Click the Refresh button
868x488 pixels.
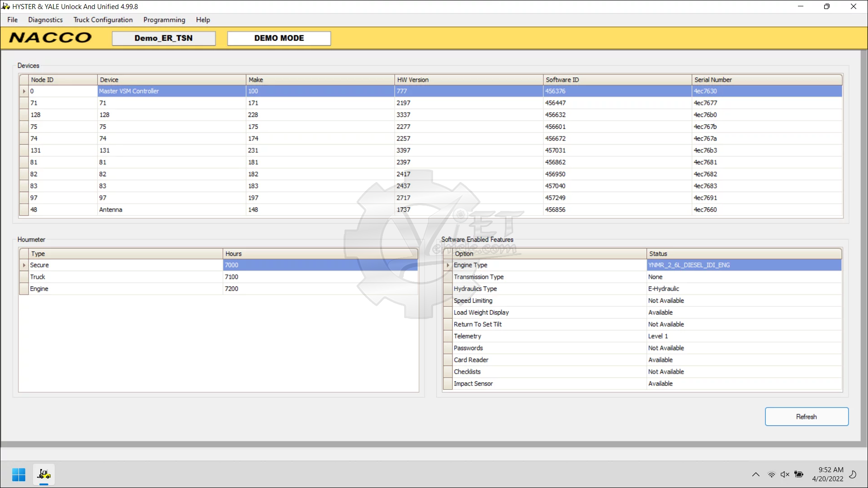coord(807,417)
